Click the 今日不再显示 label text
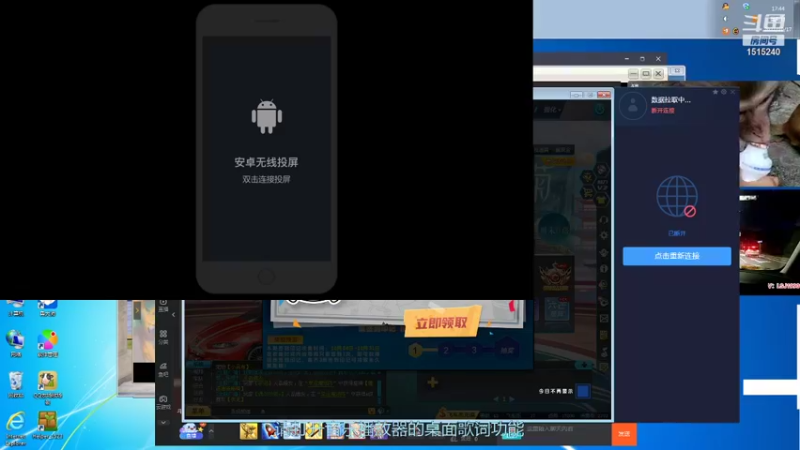Image resolution: width=800 pixels, height=450 pixels. point(556,391)
